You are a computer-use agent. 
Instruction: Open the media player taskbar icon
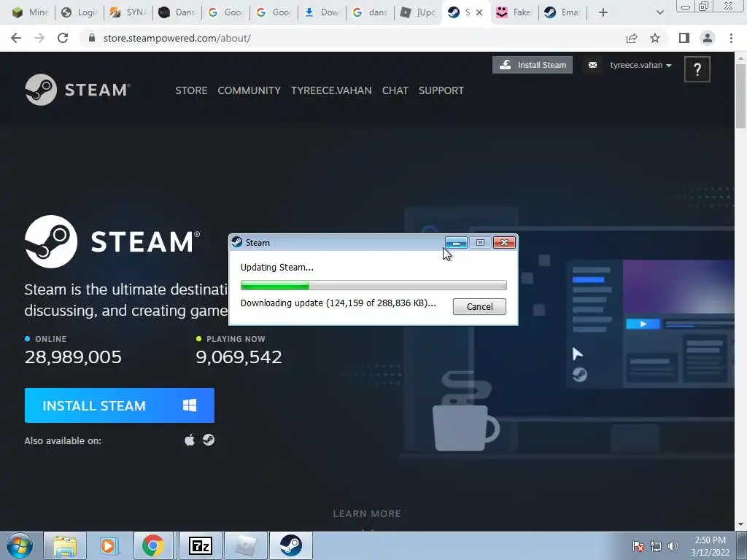click(x=109, y=545)
